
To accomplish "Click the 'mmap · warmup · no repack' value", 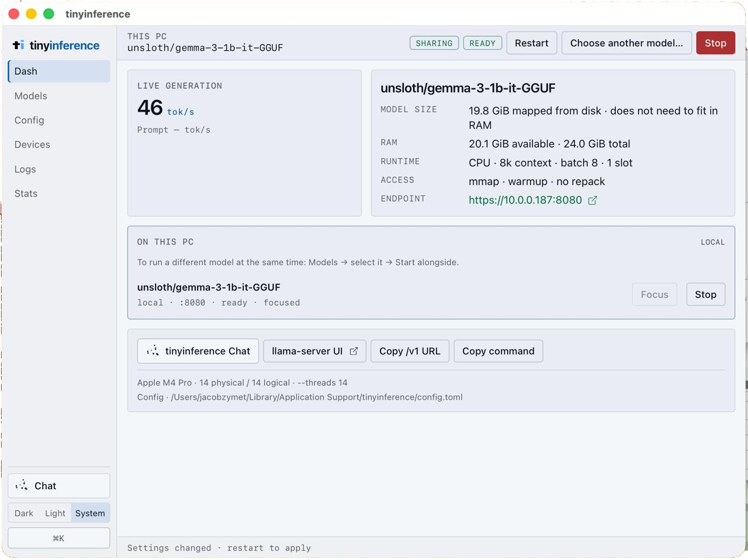I will (x=537, y=181).
